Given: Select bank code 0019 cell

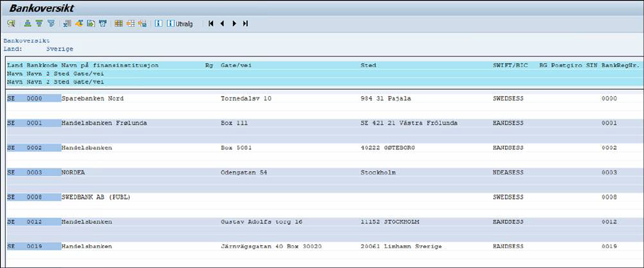Looking at the screenshot, I should pyautogui.click(x=35, y=246).
